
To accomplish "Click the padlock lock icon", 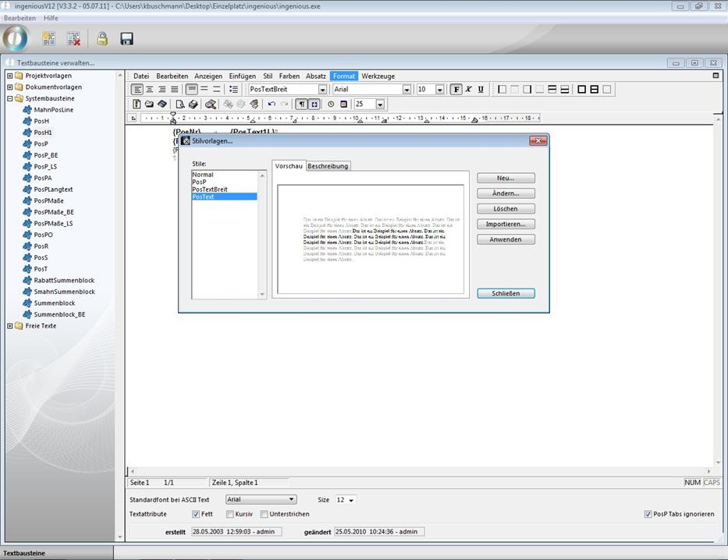I will point(101,39).
